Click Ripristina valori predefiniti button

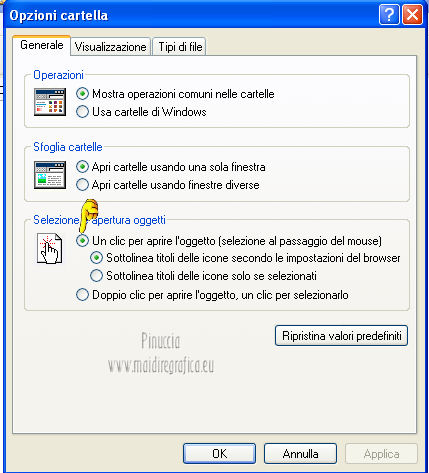point(341,336)
